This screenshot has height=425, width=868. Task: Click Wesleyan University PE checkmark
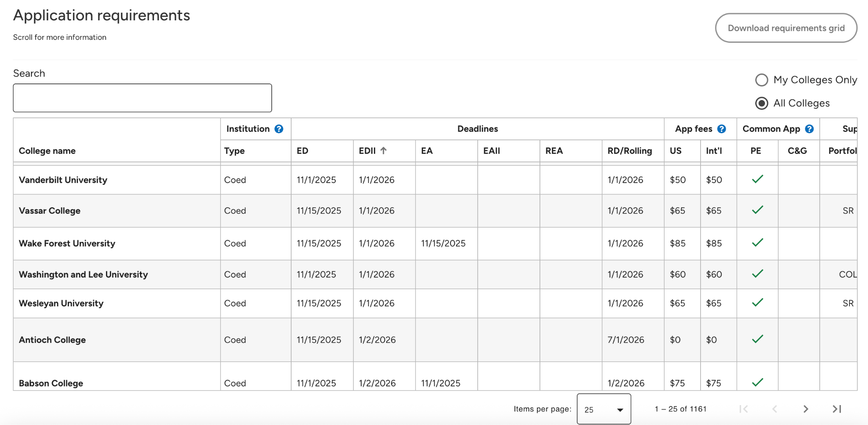pos(757,302)
